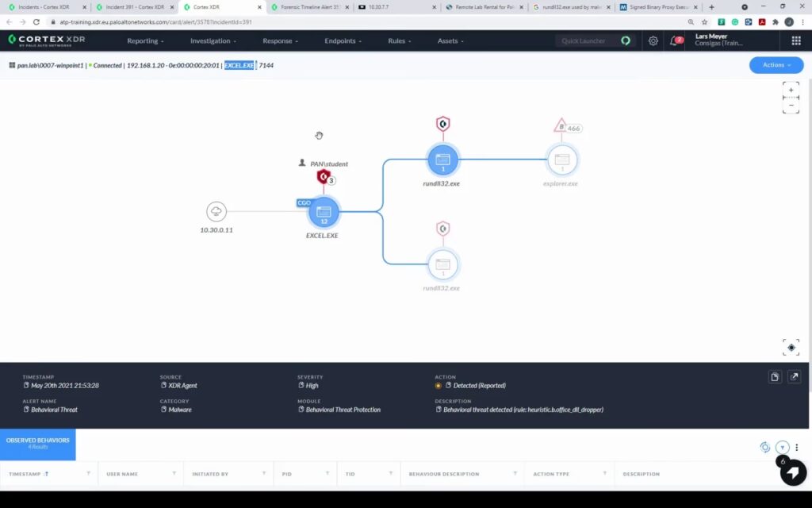The image size is (812, 508).
Task: Open the settings gear icon
Action: pos(653,40)
